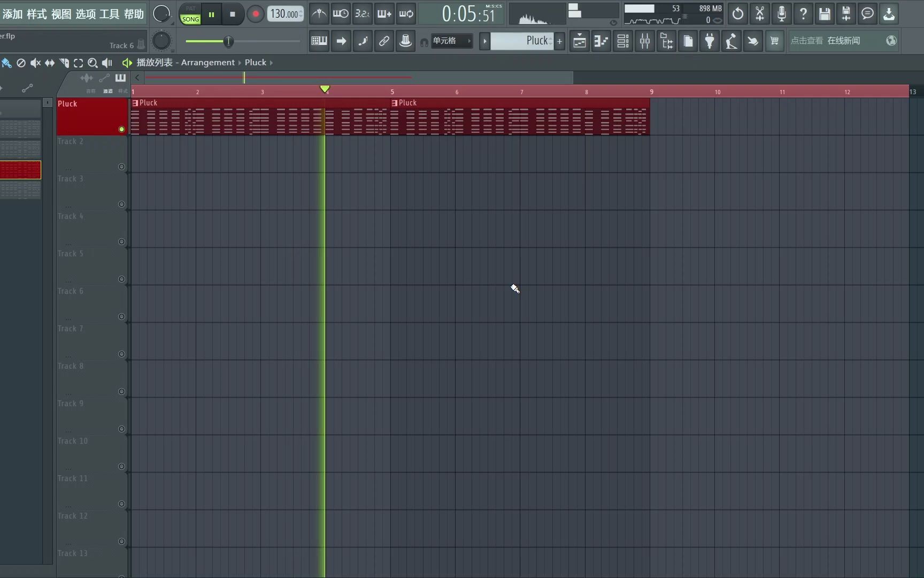Viewport: 924px width, 578px height.
Task: Save project with floppy disk icon
Action: (825, 14)
